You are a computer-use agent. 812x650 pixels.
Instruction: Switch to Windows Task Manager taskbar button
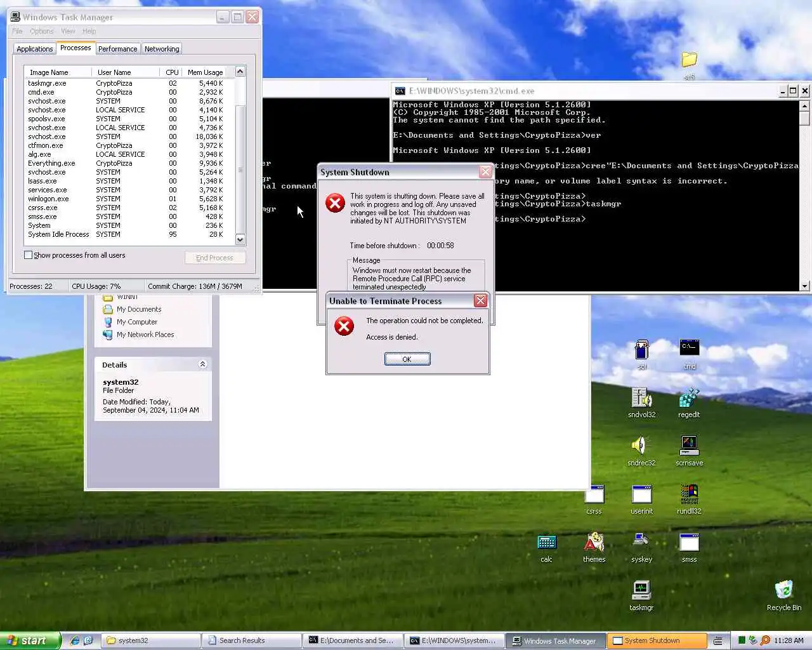pos(556,640)
